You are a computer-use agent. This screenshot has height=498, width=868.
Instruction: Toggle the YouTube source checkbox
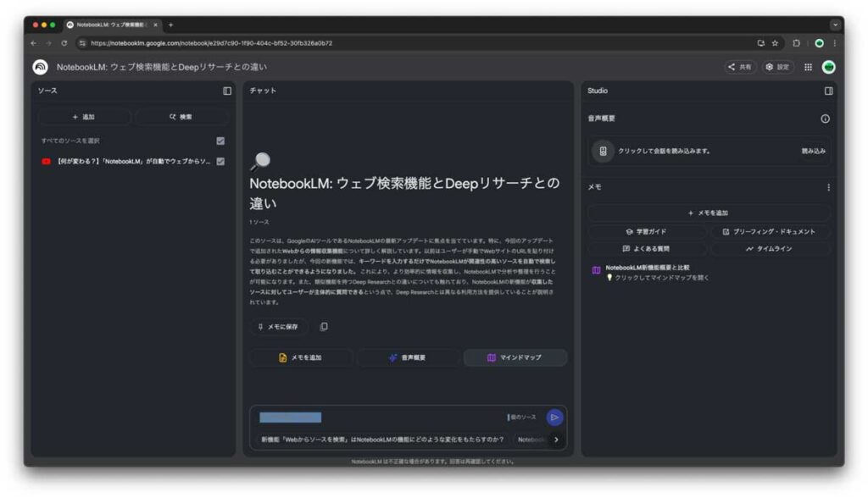coord(220,162)
